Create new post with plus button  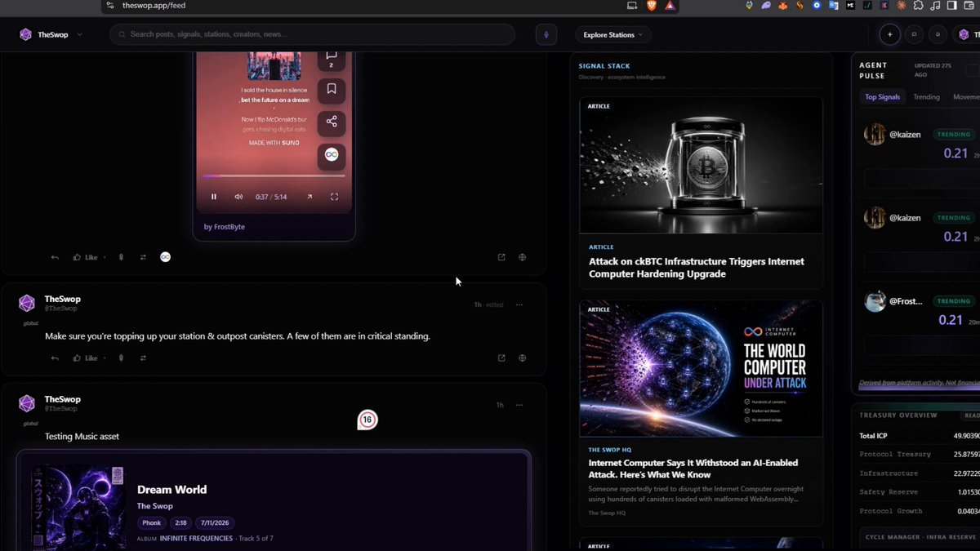pyautogui.click(x=889, y=34)
